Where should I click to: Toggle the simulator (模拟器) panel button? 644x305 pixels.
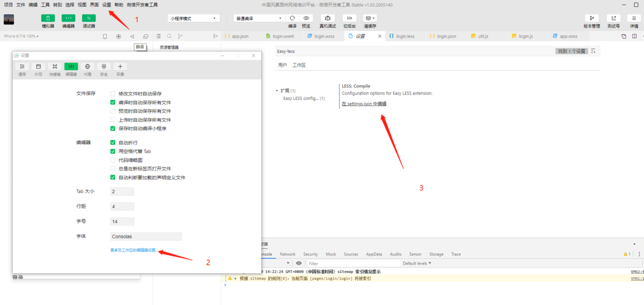point(48,18)
